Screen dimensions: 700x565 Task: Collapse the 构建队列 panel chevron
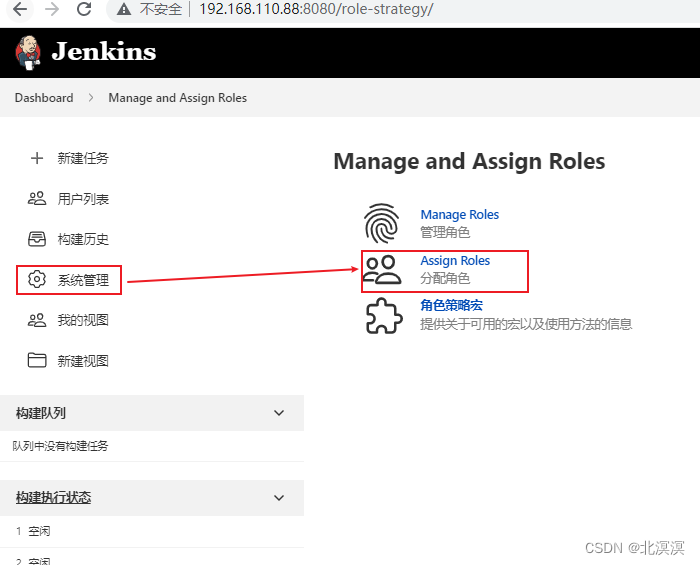(279, 413)
